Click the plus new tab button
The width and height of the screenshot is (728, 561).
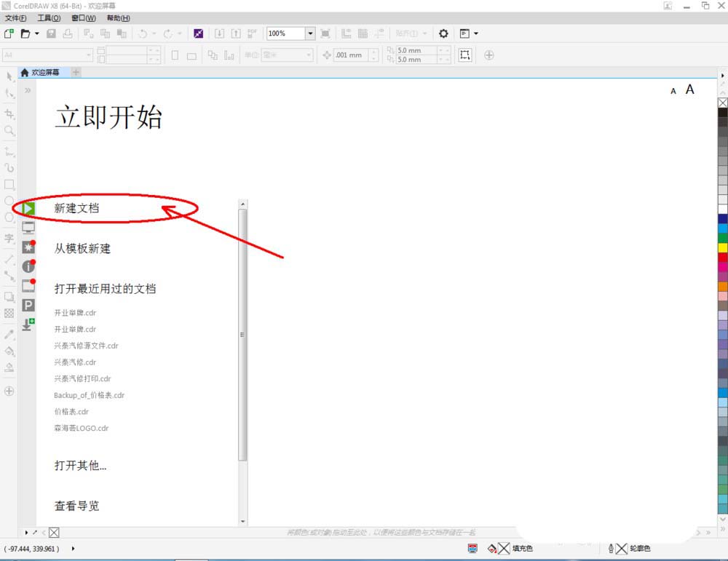click(x=76, y=72)
